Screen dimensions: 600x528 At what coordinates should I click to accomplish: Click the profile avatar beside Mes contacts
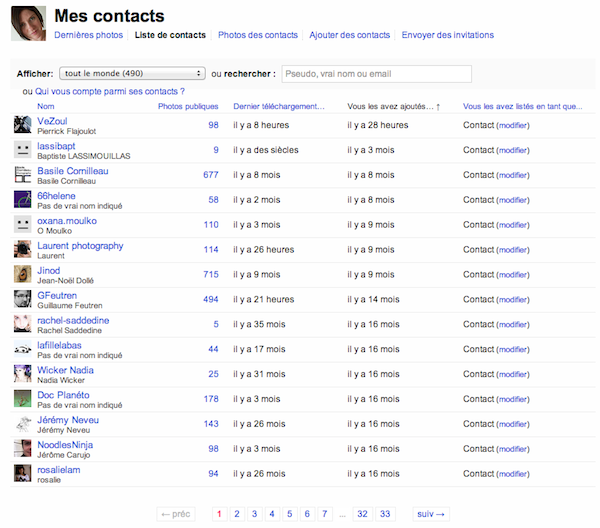[28, 23]
